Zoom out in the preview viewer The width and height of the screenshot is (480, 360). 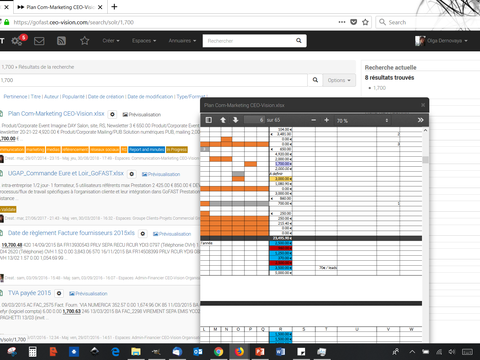pos(313,120)
